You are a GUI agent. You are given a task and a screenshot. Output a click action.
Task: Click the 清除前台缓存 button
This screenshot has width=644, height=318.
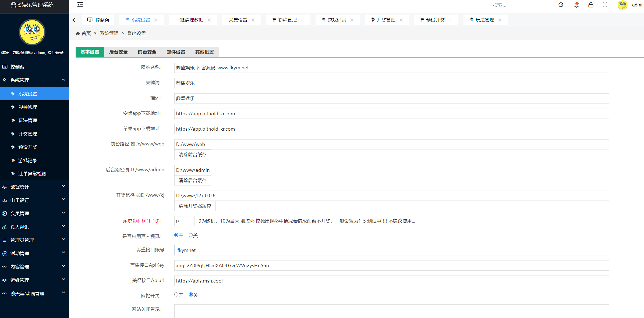coord(193,155)
